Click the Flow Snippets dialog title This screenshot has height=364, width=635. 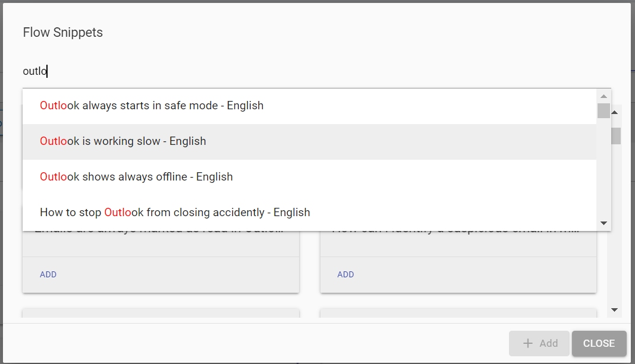[62, 32]
